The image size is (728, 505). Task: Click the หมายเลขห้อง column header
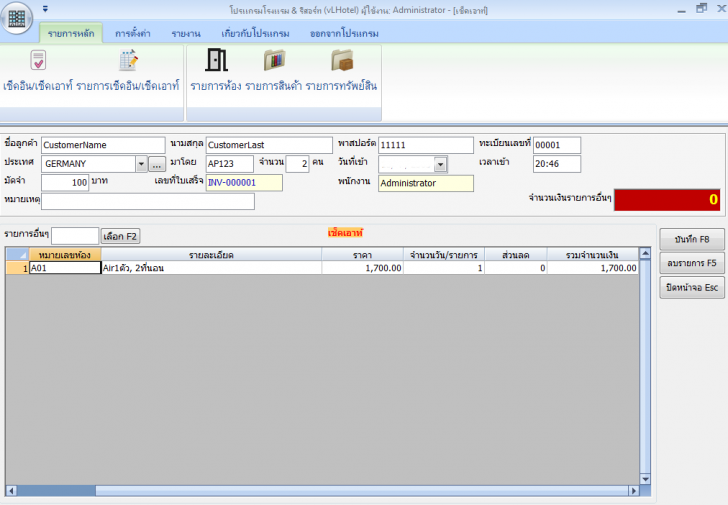[65, 255]
